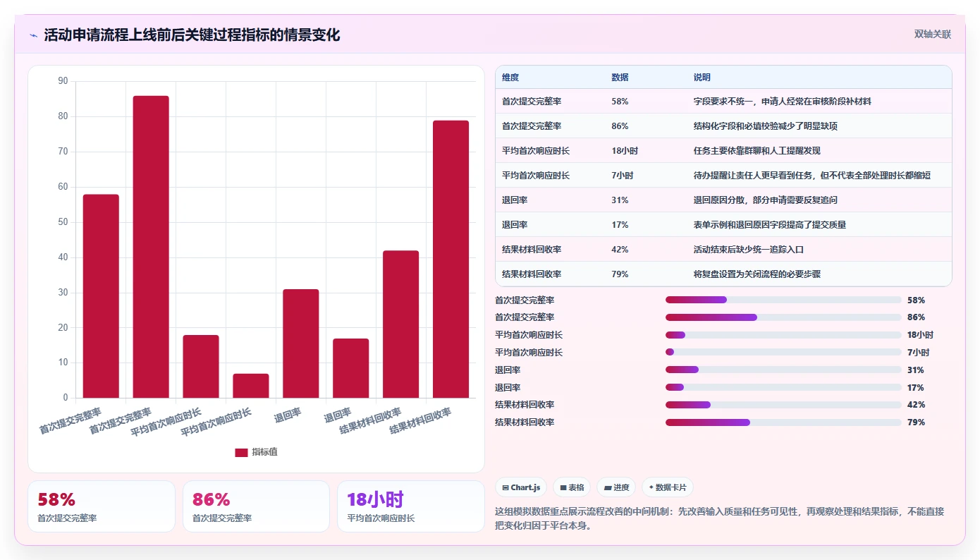Select the 数据卡片 chip

tap(667, 487)
